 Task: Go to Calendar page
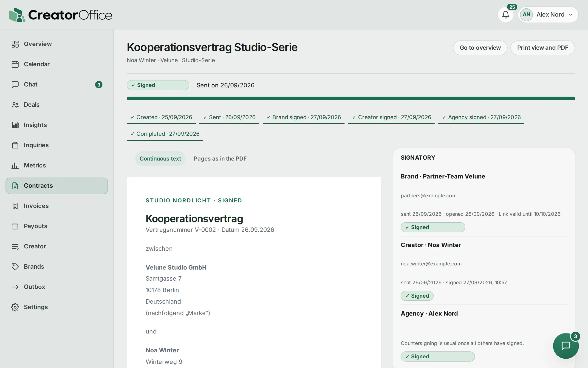coord(57,64)
